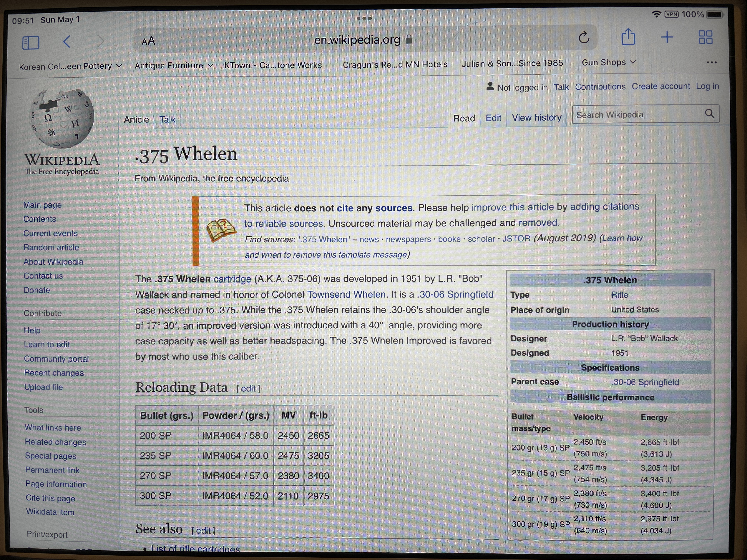The height and width of the screenshot is (560, 747).
Task: Open the favorites bar overflow ellipsis
Action: click(x=712, y=62)
